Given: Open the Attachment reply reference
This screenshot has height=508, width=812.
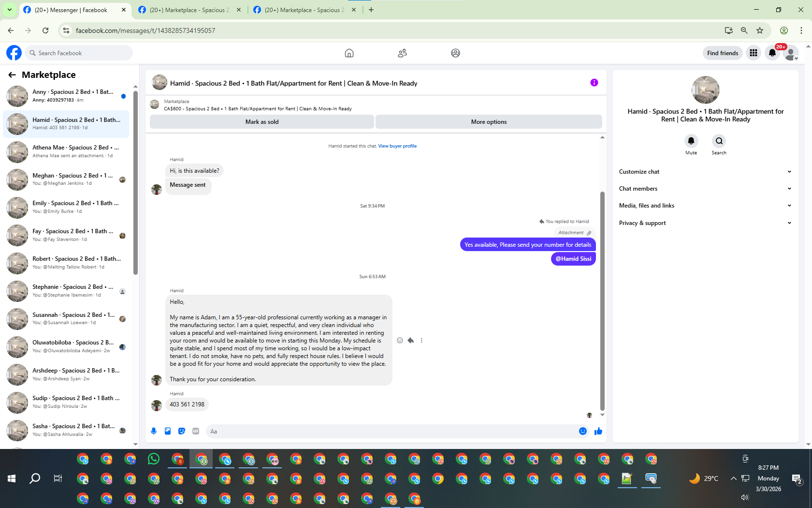Looking at the screenshot, I should [575, 233].
